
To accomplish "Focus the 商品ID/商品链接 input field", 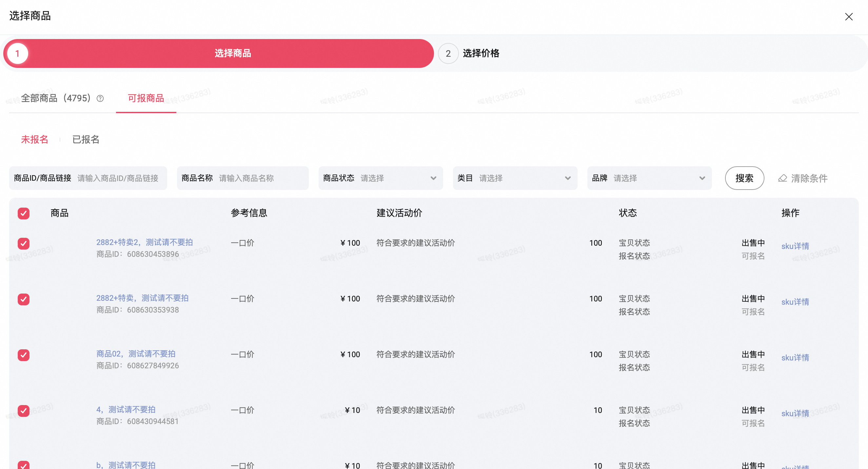I will click(x=88, y=178).
